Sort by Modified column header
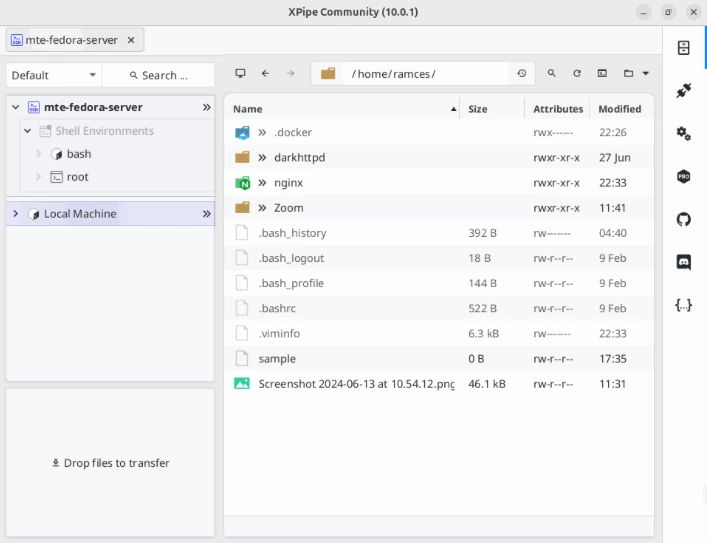This screenshot has width=707, height=543. [x=620, y=109]
